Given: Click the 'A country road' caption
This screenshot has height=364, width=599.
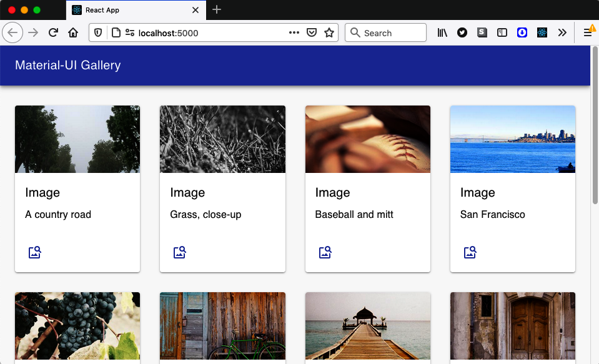Looking at the screenshot, I should (x=58, y=215).
